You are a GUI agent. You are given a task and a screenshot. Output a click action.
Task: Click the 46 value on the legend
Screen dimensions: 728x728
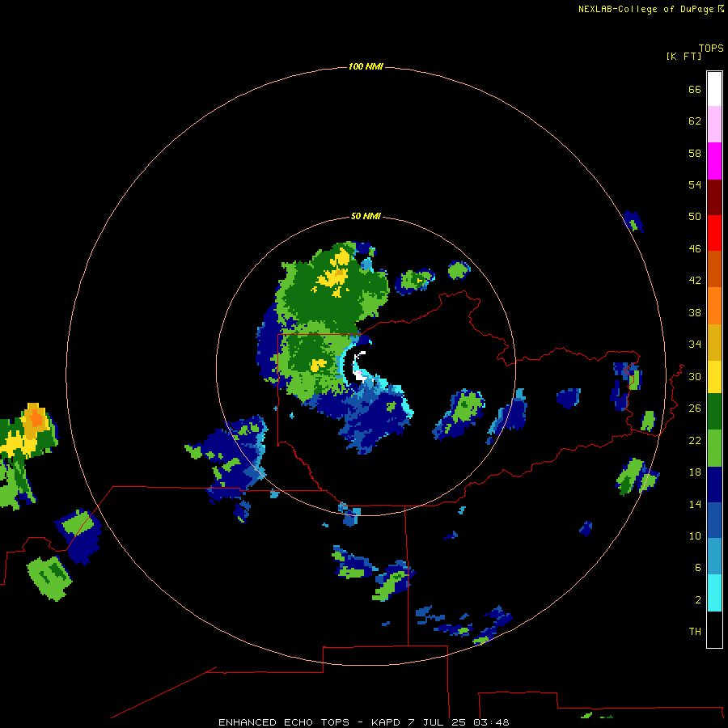pyautogui.click(x=695, y=249)
